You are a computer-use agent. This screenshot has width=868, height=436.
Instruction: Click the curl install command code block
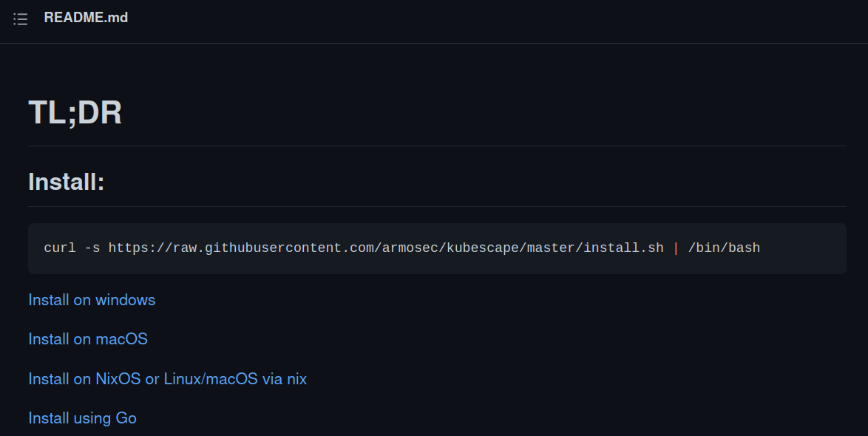pos(436,248)
